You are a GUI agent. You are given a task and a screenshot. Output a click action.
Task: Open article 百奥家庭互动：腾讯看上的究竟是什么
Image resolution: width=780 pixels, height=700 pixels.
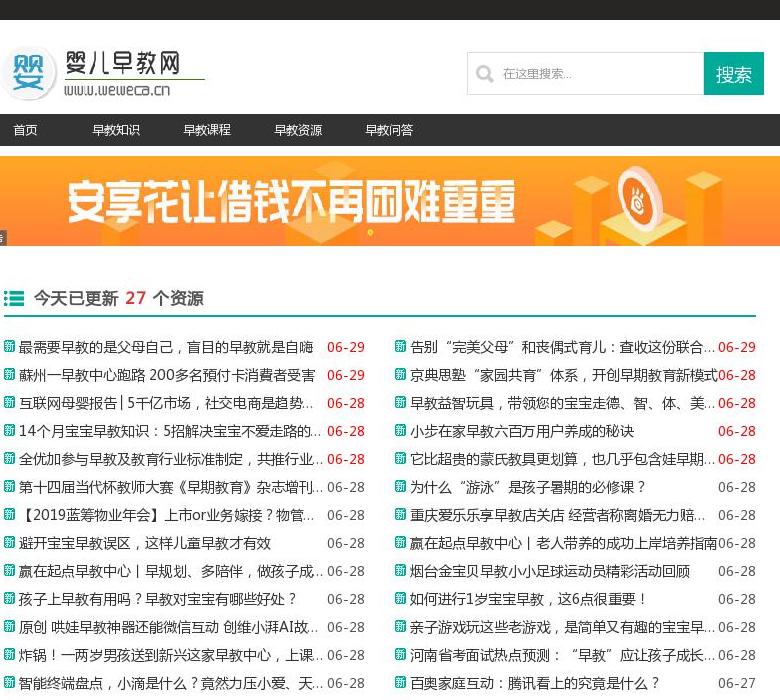(x=535, y=683)
